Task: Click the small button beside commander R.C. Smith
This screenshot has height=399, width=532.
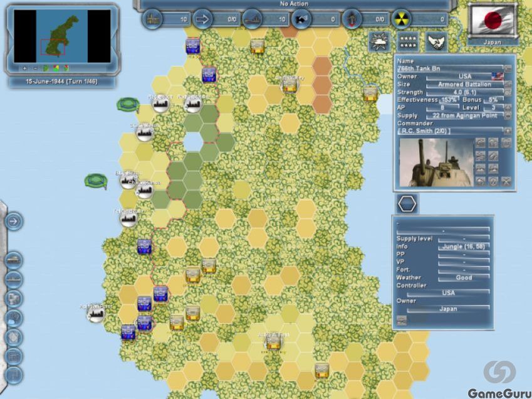Action: [508, 131]
